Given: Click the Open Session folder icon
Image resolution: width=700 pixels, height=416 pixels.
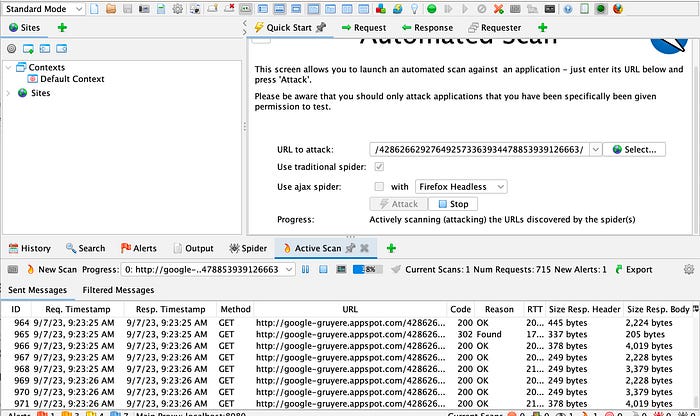Looking at the screenshot, I should point(111,8).
